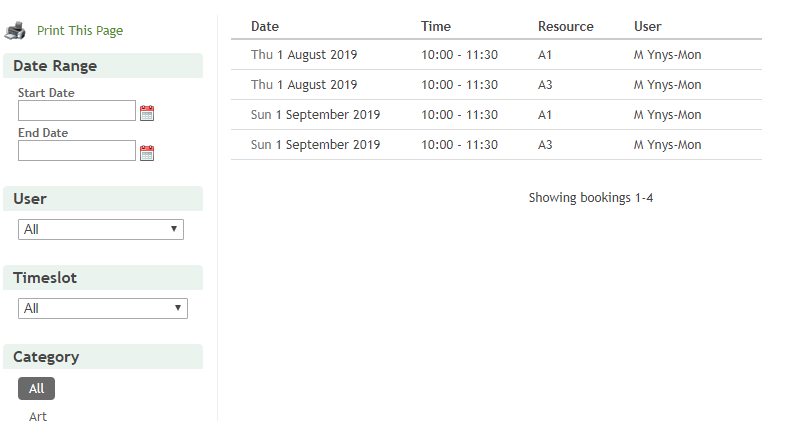
Task: Open the End Date calendar picker
Action: (147, 153)
